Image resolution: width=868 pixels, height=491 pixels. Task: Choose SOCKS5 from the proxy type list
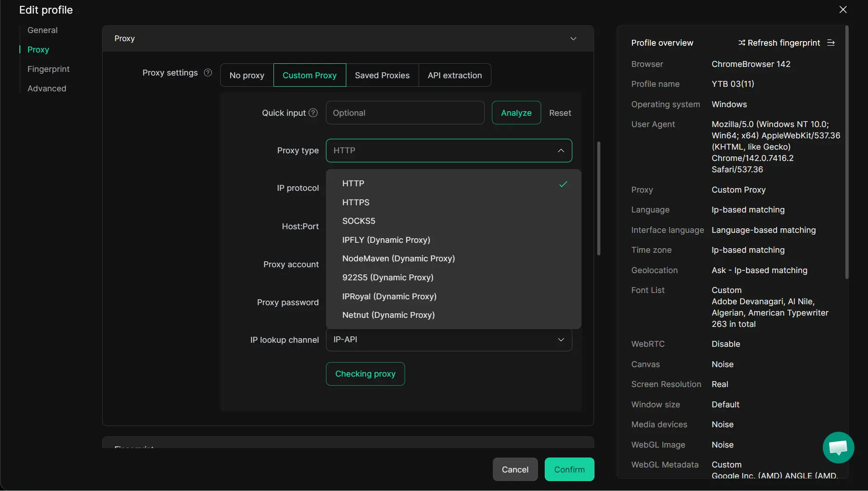pos(359,221)
